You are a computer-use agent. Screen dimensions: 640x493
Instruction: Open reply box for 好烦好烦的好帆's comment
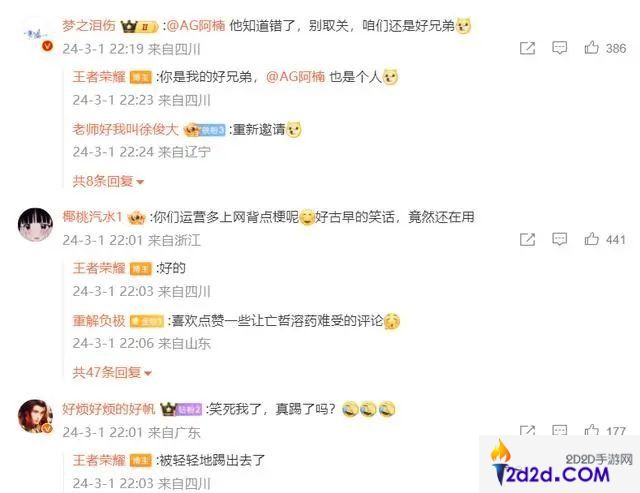(560, 431)
